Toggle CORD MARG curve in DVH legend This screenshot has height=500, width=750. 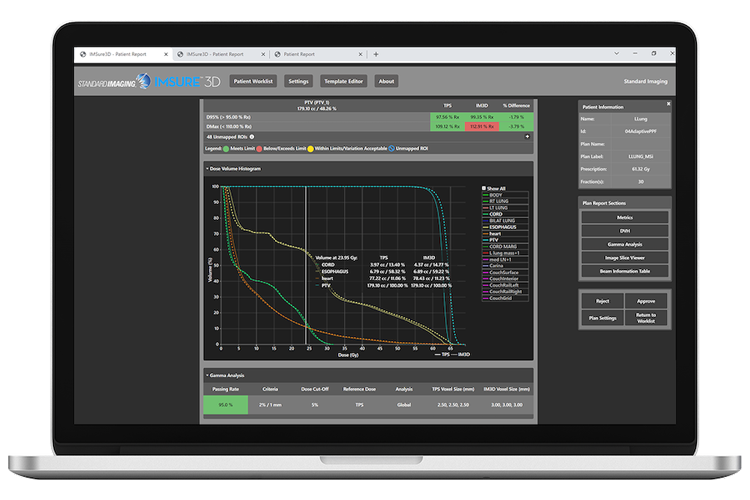(505, 247)
